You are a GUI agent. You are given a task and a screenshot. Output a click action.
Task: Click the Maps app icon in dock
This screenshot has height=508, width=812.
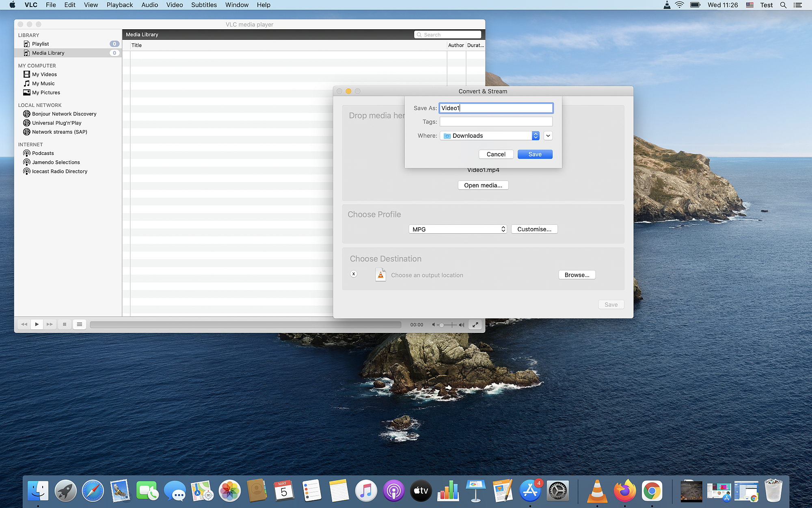[x=202, y=491]
